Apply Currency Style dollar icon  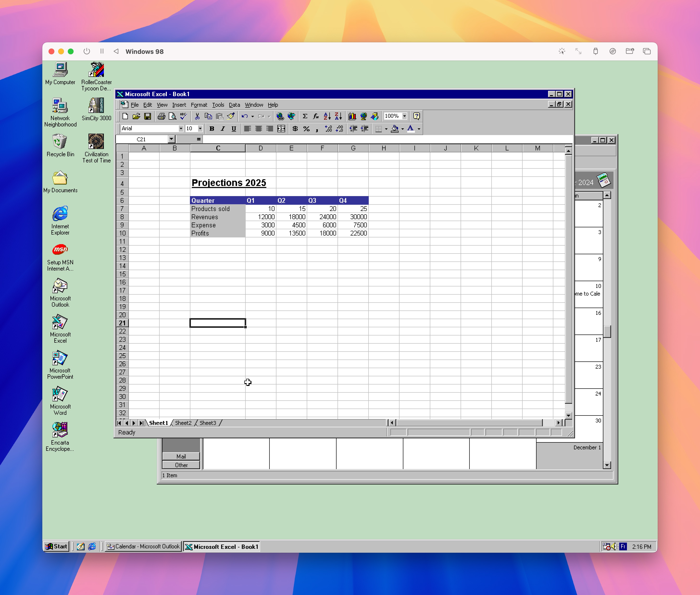click(x=295, y=129)
